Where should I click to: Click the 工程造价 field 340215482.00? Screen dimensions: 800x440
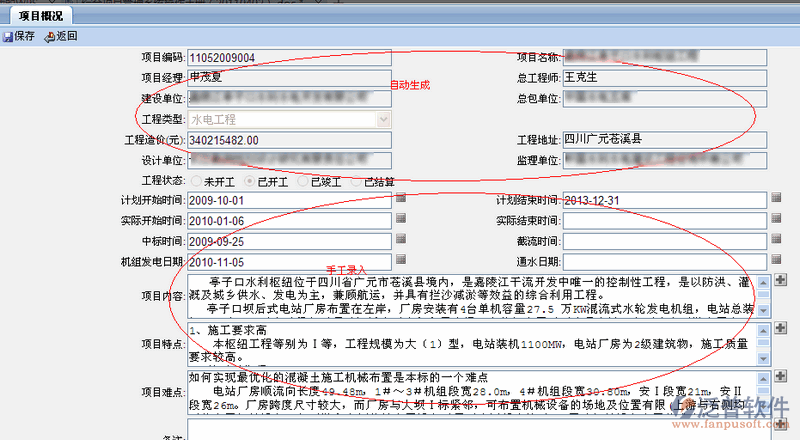click(289, 140)
